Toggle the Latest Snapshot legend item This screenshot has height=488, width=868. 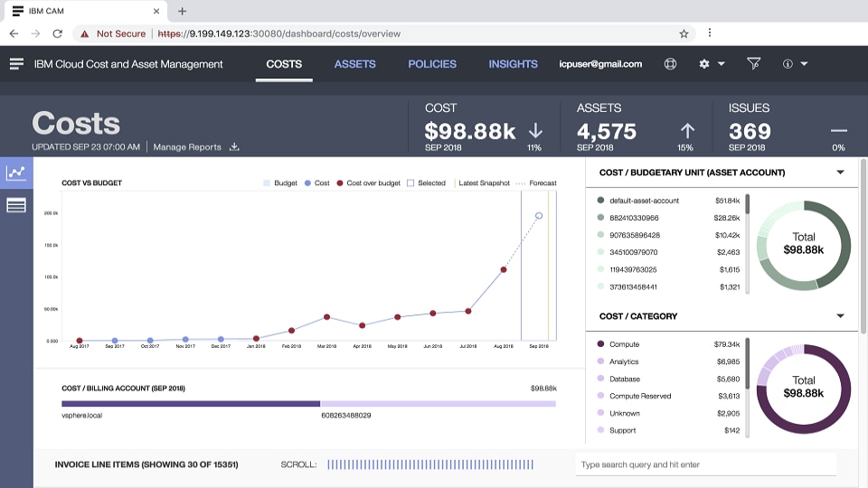482,183
